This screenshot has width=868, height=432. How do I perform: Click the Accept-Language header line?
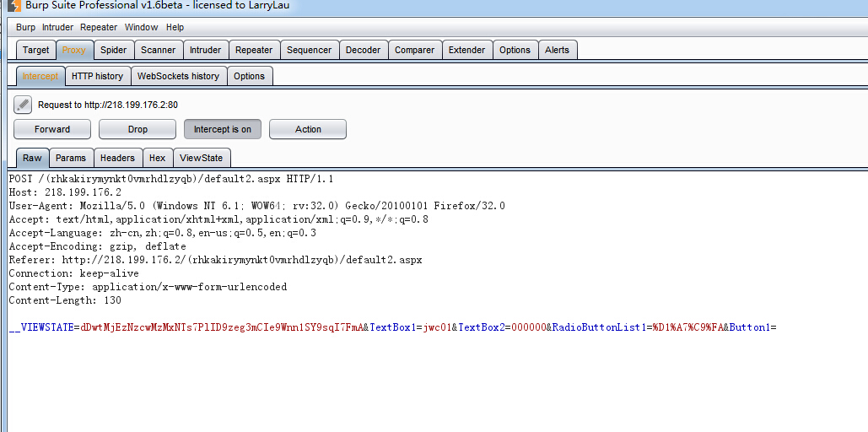pyautogui.click(x=163, y=233)
